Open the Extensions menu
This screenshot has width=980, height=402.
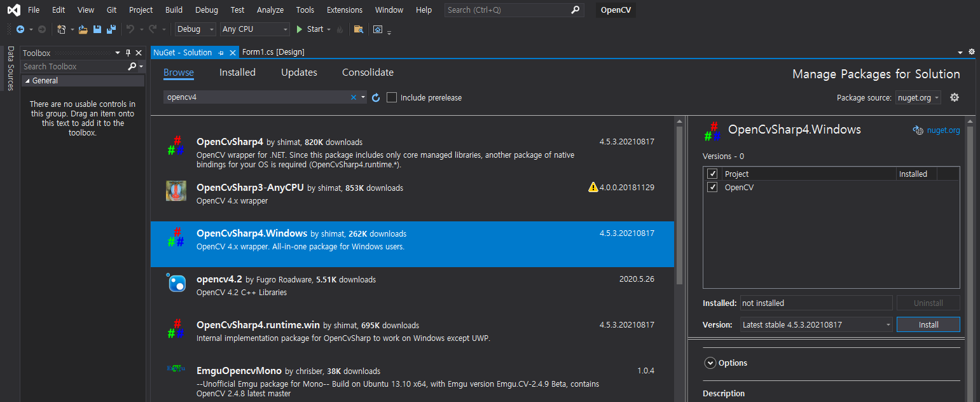point(345,10)
